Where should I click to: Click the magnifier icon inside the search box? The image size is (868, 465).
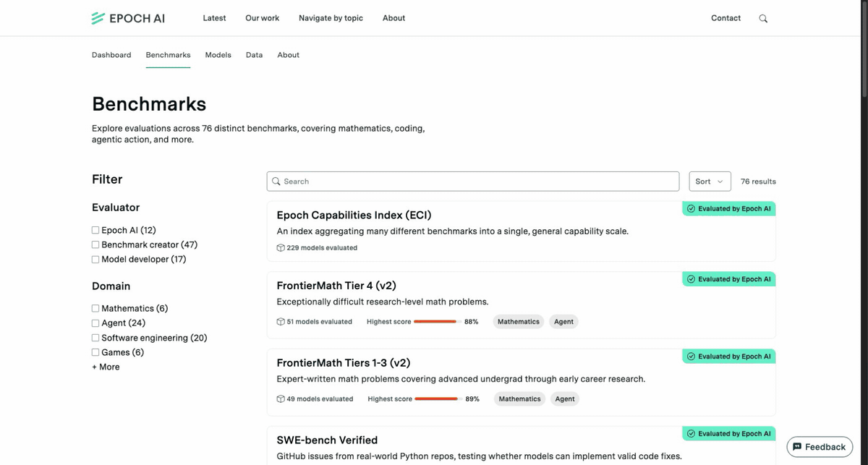[x=276, y=182]
